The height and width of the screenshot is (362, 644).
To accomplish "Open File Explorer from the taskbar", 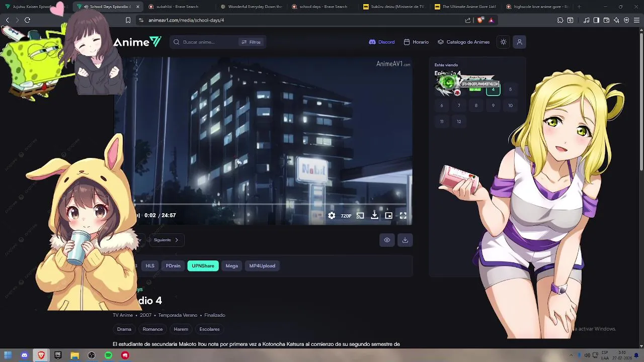I will pos(74,355).
